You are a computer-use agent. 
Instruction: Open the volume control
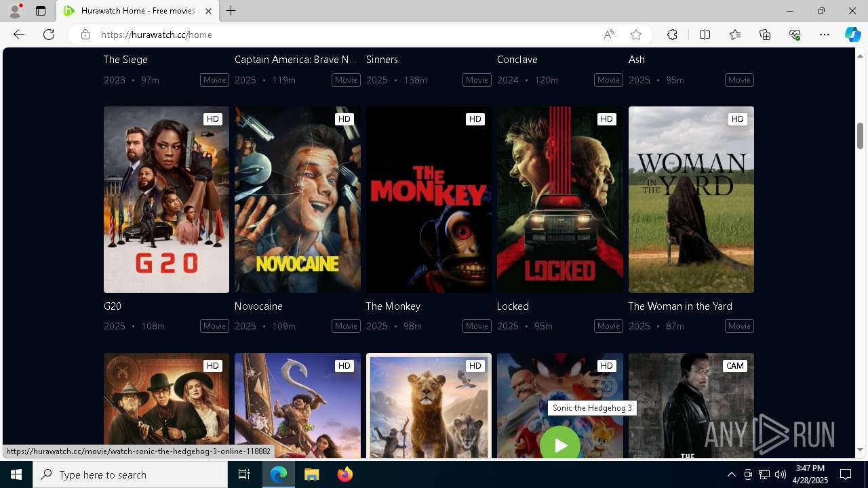780,474
